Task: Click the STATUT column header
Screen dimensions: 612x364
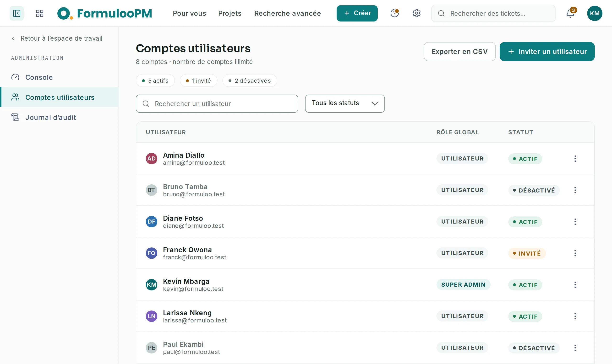Action: pyautogui.click(x=520, y=132)
